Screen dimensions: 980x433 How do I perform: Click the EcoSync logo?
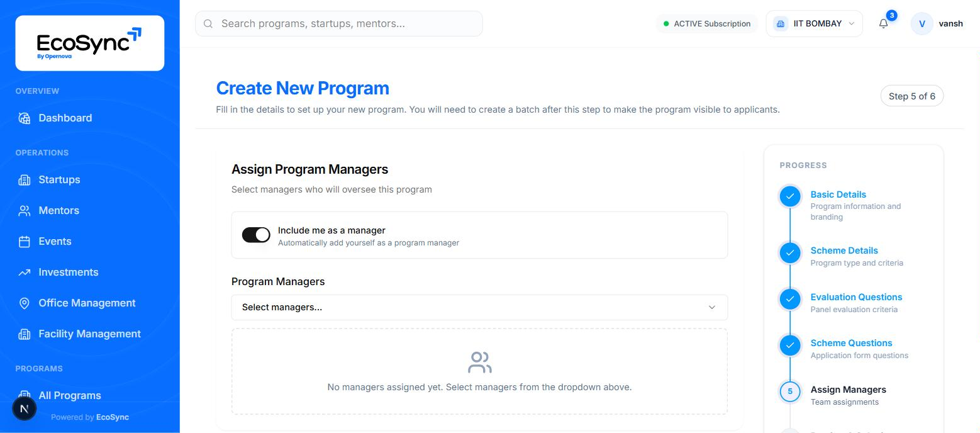89,43
